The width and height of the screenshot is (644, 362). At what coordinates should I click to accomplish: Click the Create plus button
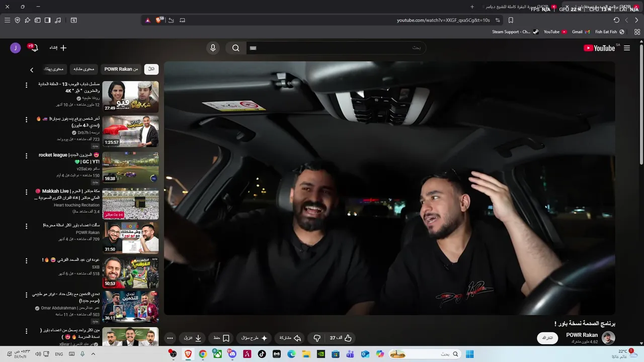pyautogui.click(x=58, y=48)
